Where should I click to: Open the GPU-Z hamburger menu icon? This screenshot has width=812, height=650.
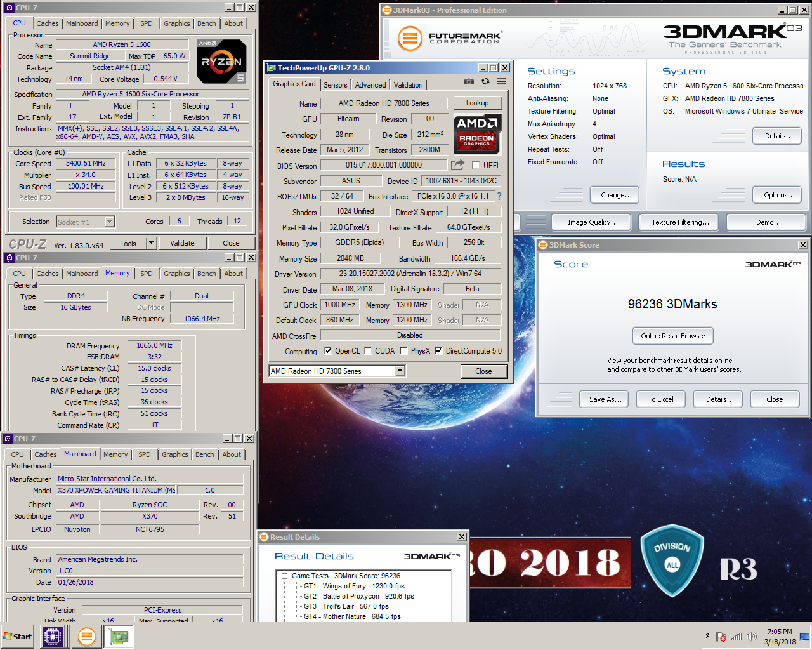pos(501,81)
